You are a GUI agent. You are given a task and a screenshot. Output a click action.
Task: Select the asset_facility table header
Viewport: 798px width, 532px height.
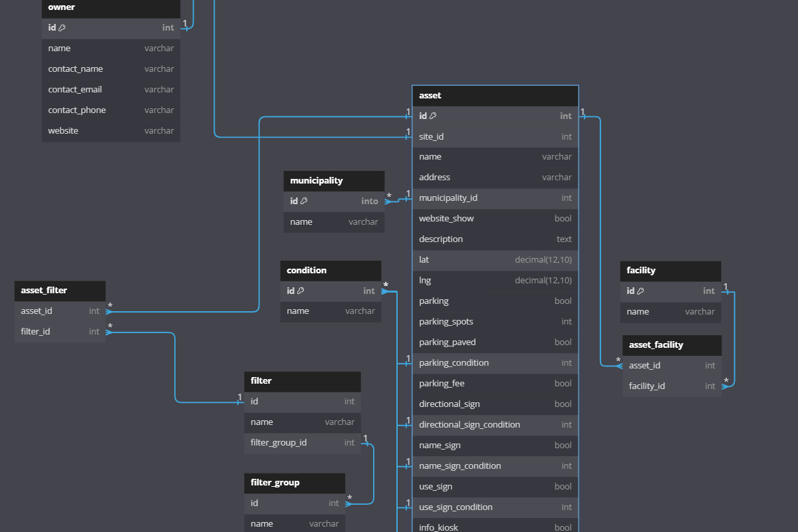coord(672,346)
